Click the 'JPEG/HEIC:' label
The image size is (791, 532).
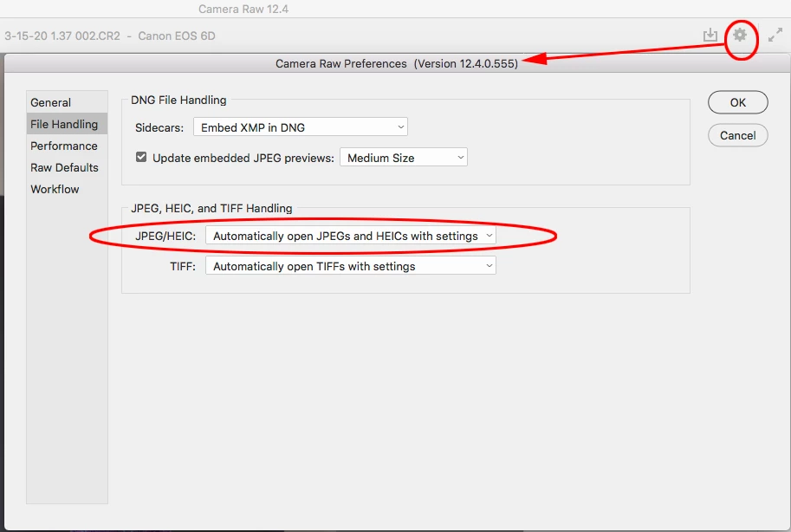pyautogui.click(x=165, y=237)
